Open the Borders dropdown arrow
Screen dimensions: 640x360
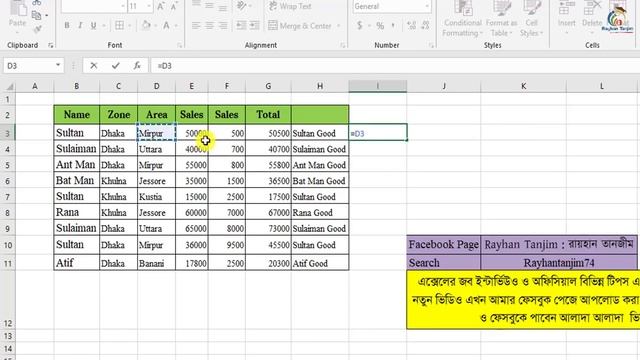129,26
